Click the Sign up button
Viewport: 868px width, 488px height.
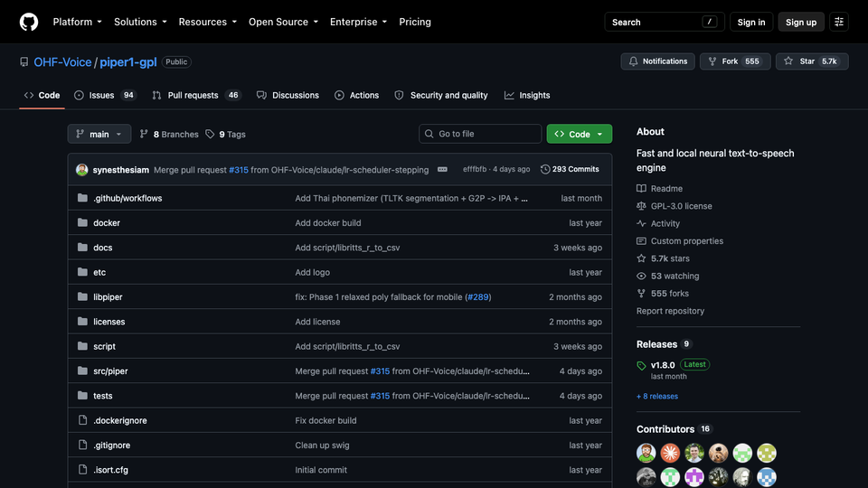800,22
